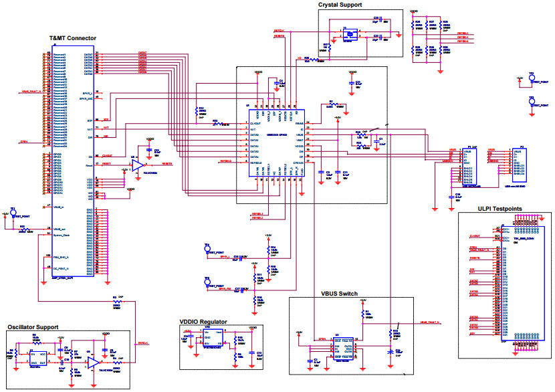Select the USB mini-B connector P1 symbol

click(469, 165)
